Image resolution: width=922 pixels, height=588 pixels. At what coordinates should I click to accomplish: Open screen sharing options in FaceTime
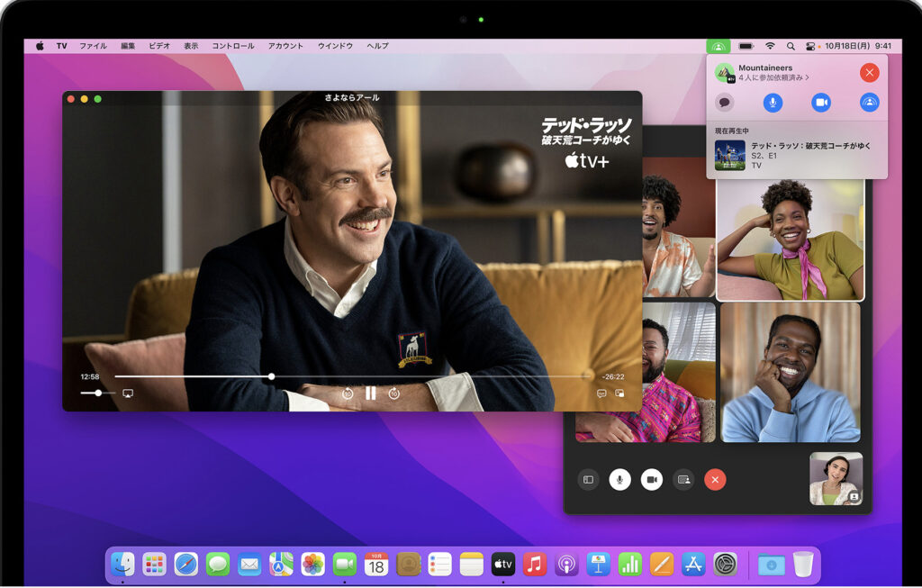[683, 480]
